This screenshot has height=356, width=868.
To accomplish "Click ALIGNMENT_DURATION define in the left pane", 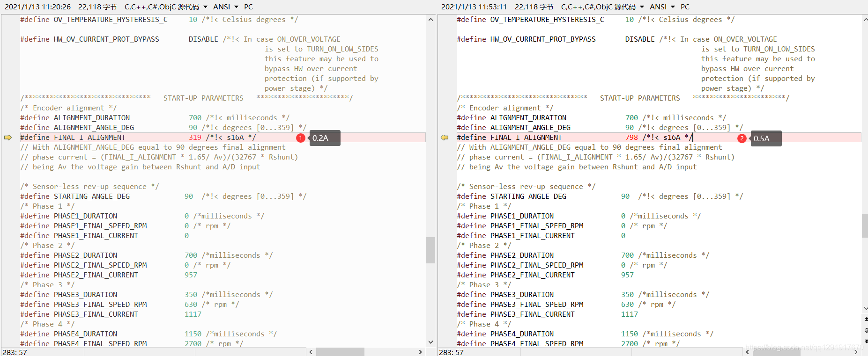I will pyautogui.click(x=92, y=118).
